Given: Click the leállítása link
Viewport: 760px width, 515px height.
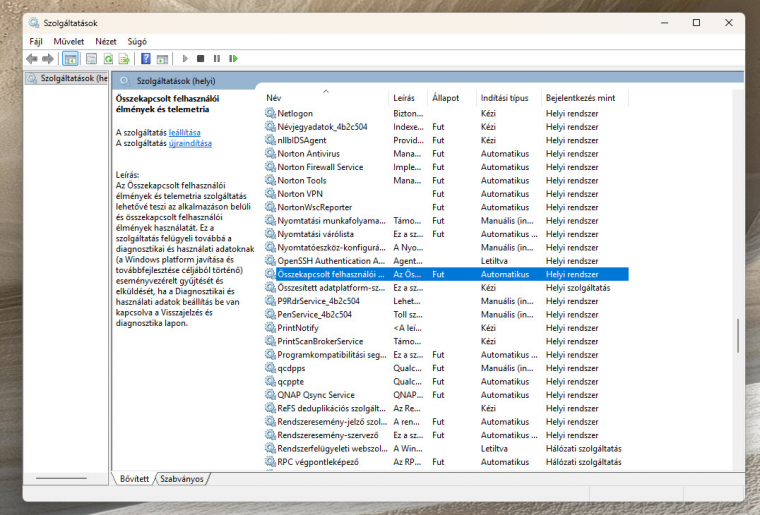Looking at the screenshot, I should (184, 132).
